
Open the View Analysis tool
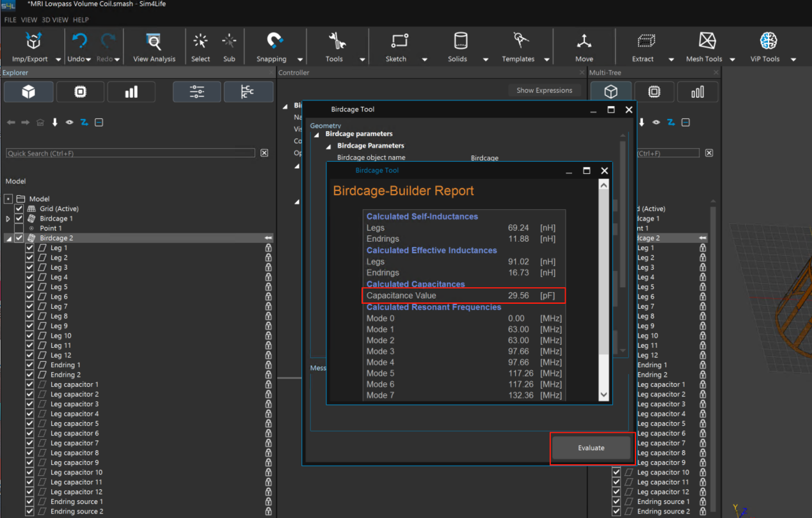click(x=154, y=42)
